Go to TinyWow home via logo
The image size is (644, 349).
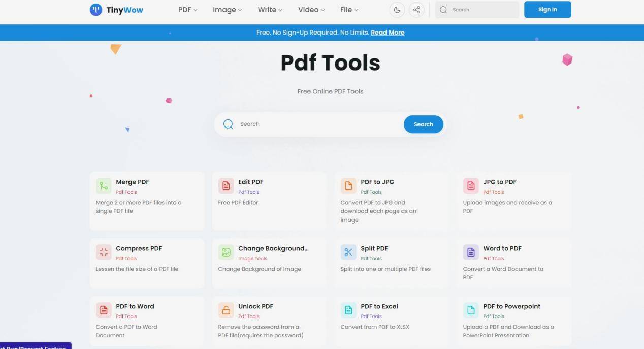coord(116,10)
